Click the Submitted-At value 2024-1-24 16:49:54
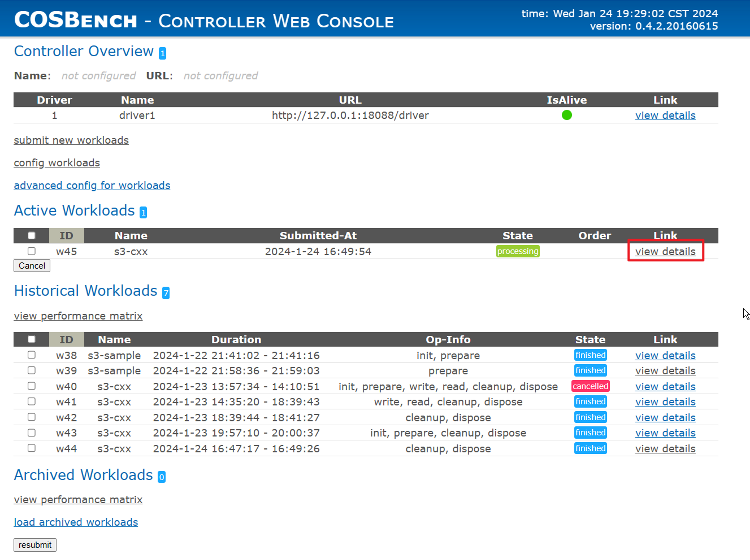This screenshot has width=750, height=560. coord(318,252)
